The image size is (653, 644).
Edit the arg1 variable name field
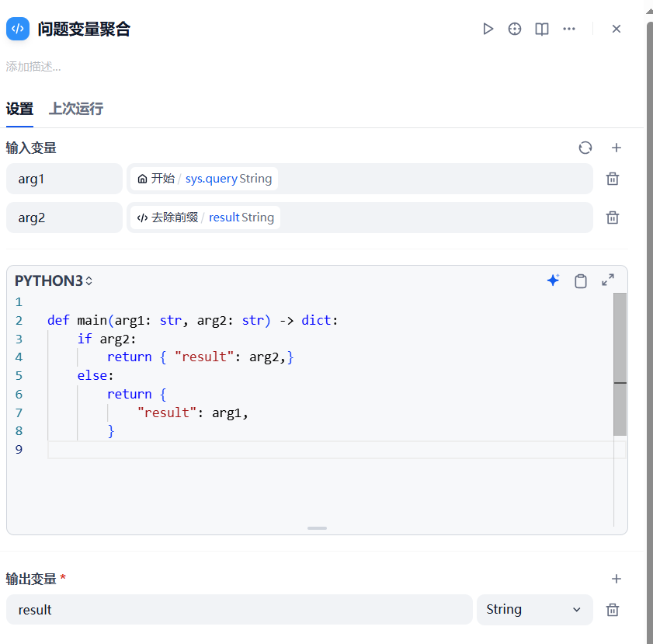[64, 179]
